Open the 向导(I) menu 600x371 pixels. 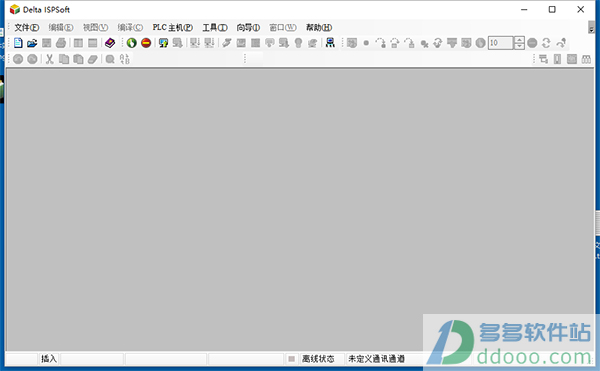click(x=248, y=28)
